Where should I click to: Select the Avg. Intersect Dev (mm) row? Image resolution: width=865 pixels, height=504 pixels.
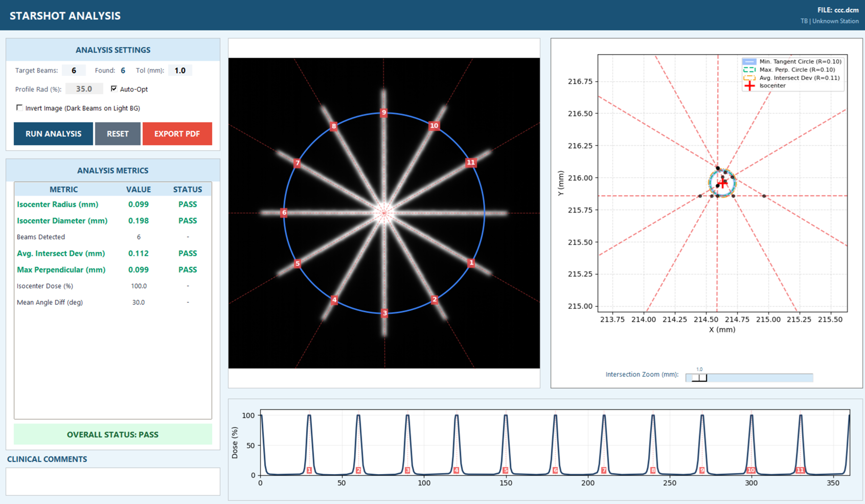pyautogui.click(x=113, y=254)
